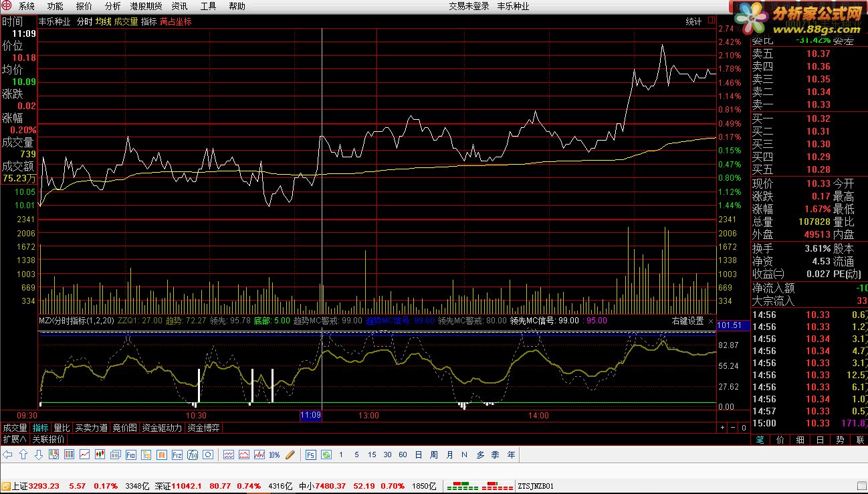Select the 竞价图 tab
This screenshot has width=868, height=494.
pos(124,428)
